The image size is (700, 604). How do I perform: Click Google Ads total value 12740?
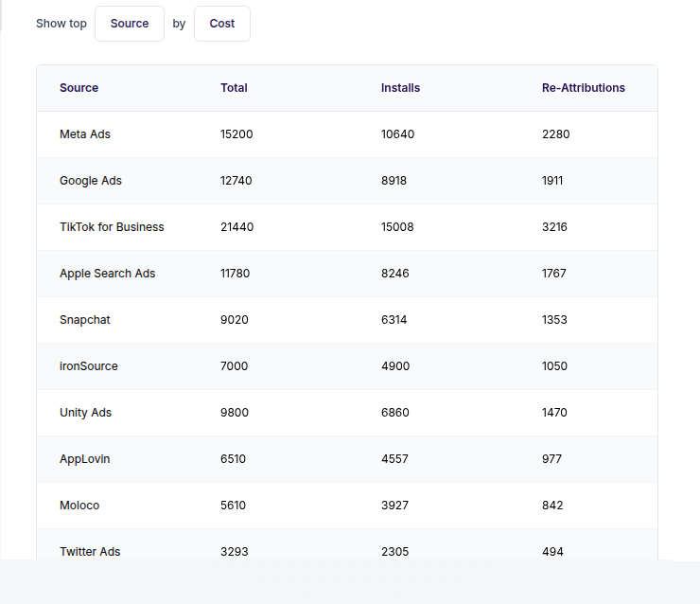click(x=236, y=181)
